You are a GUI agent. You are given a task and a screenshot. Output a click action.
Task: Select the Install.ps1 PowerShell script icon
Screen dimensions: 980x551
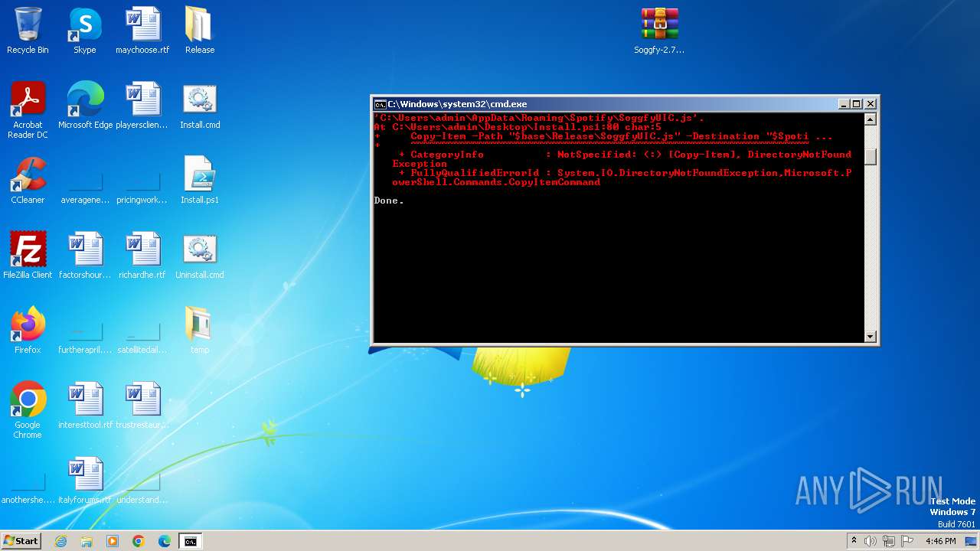coord(200,181)
